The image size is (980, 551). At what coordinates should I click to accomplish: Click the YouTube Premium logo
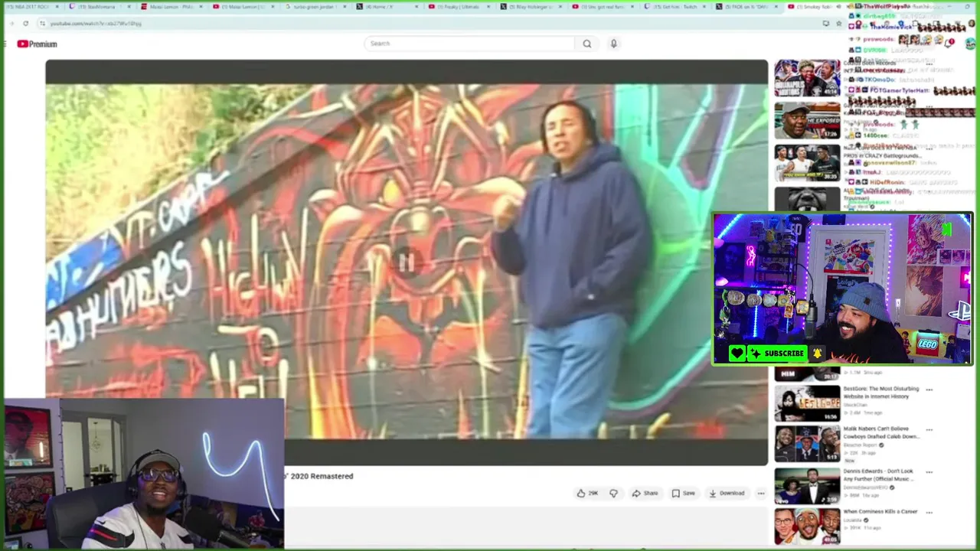click(37, 44)
